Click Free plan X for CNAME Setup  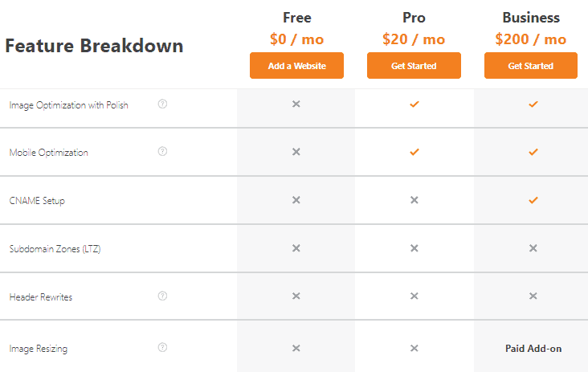coord(296,200)
